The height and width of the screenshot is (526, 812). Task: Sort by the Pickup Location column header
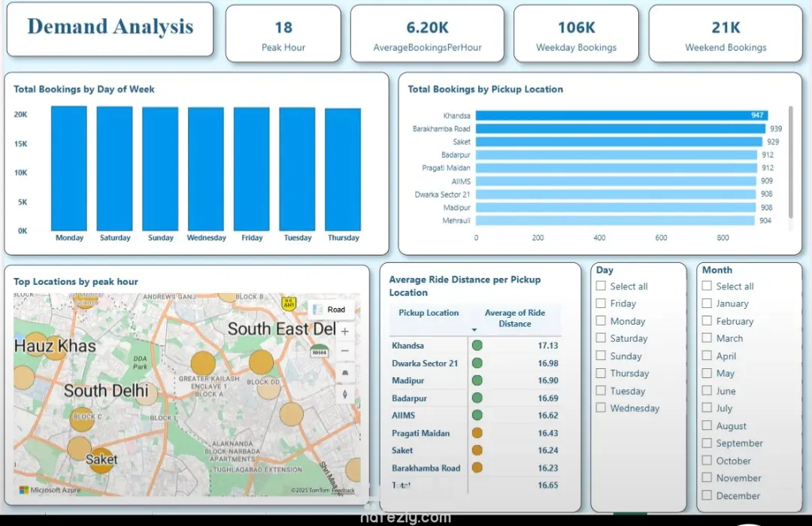tap(429, 313)
